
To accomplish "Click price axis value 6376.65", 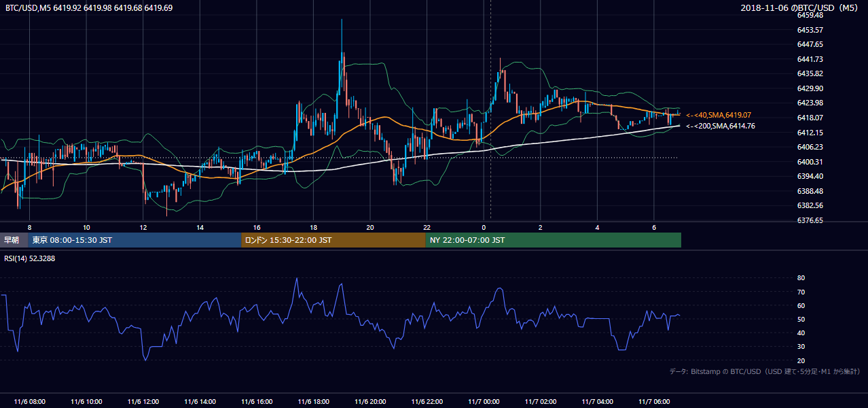I will click(810, 220).
